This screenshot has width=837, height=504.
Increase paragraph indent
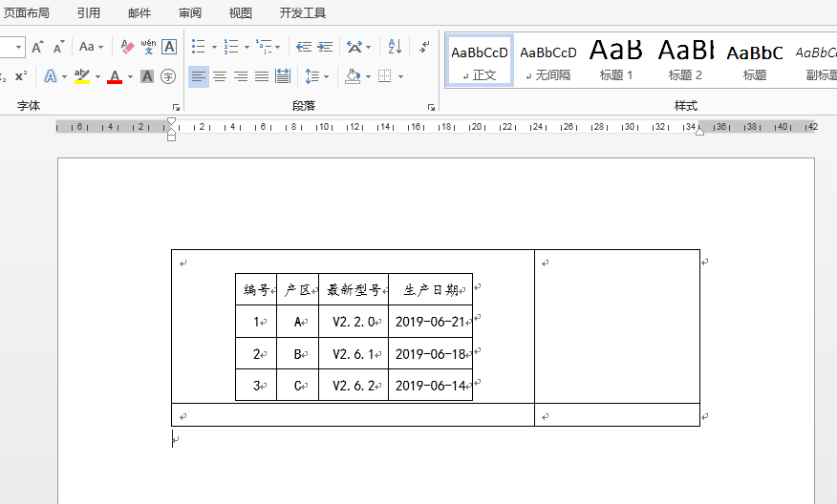coord(325,47)
